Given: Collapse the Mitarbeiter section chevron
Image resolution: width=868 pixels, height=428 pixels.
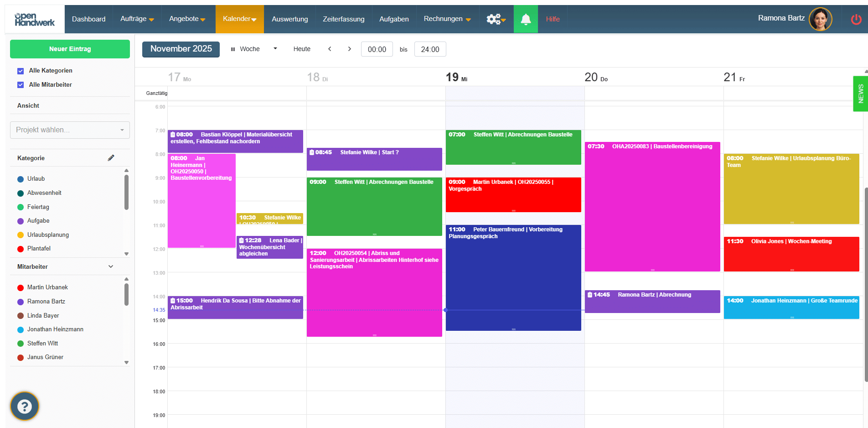Looking at the screenshot, I should [111, 266].
